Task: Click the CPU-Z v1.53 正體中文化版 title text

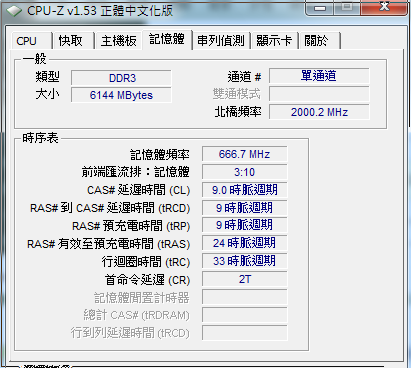Action: [x=100, y=11]
